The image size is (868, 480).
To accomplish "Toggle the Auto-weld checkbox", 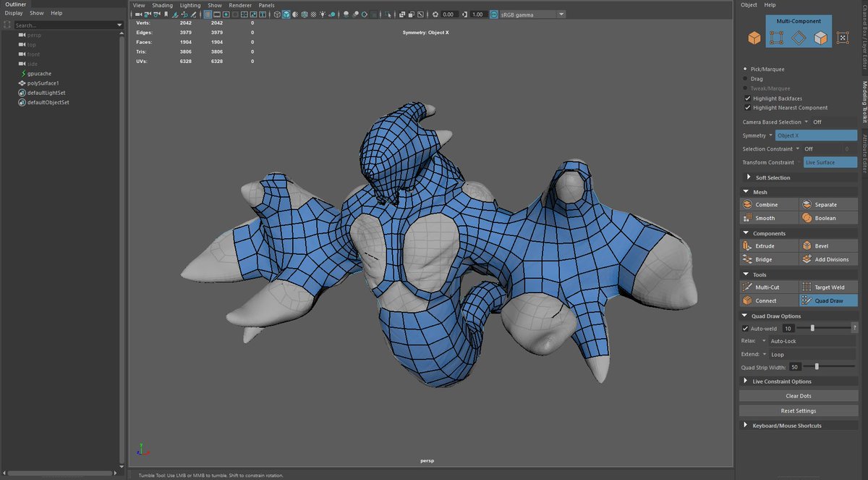I will pos(746,328).
